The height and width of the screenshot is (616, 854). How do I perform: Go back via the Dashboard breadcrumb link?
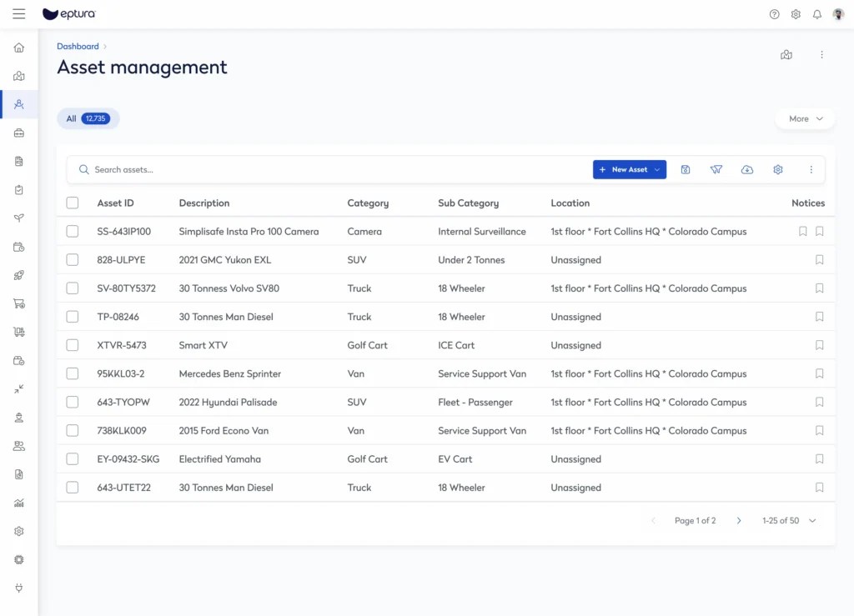click(x=78, y=46)
